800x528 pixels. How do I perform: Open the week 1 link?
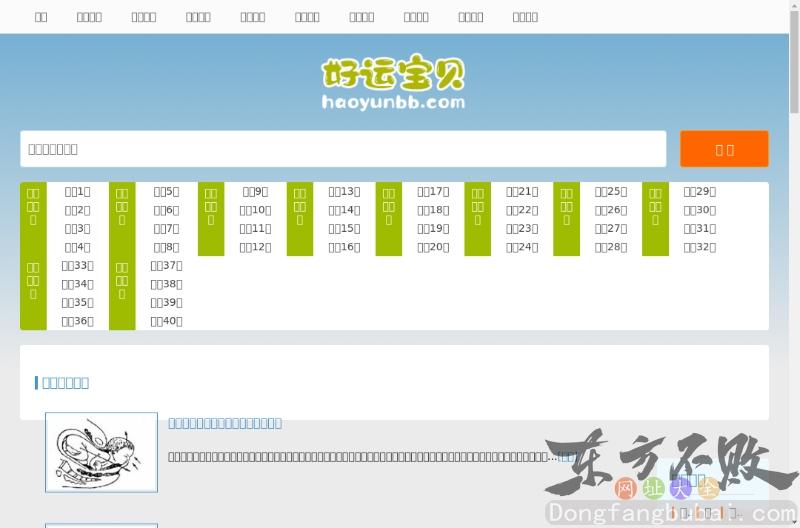(x=77, y=191)
